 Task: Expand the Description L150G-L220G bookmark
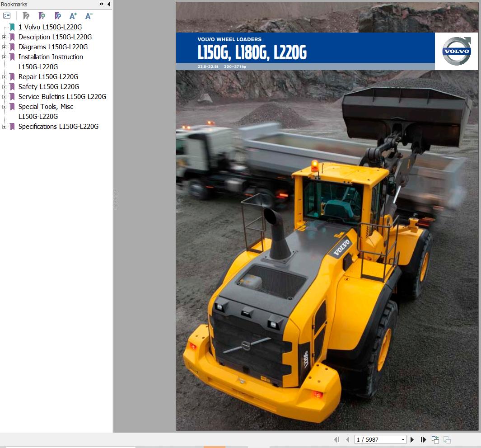click(5, 37)
